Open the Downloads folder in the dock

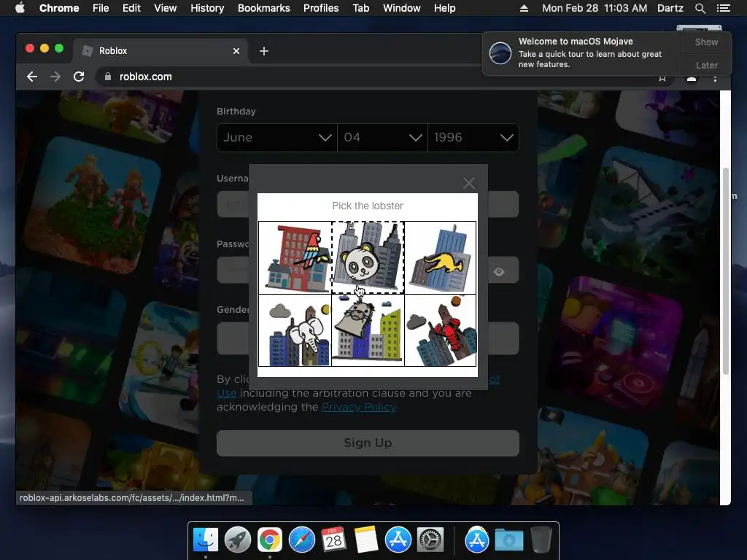508,540
